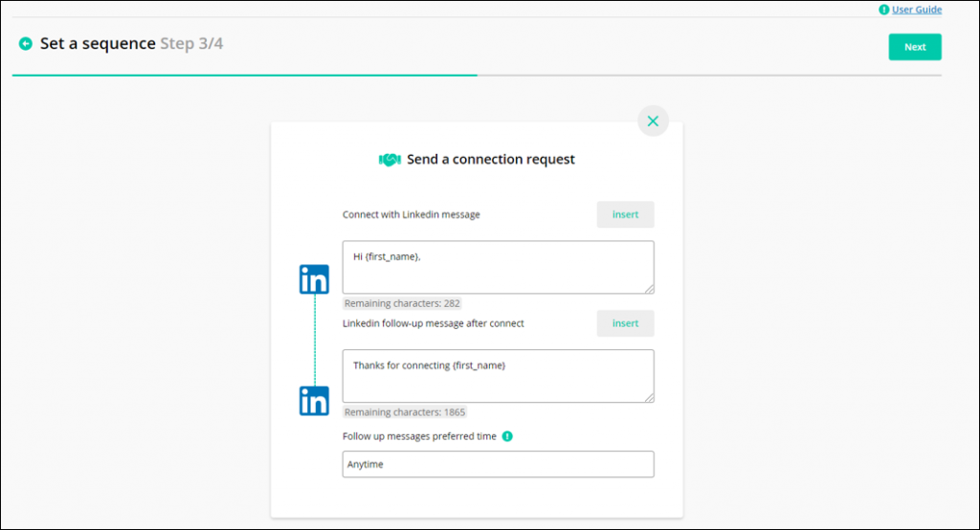Click insert for the follow-up message
980x530 pixels.
(x=626, y=323)
